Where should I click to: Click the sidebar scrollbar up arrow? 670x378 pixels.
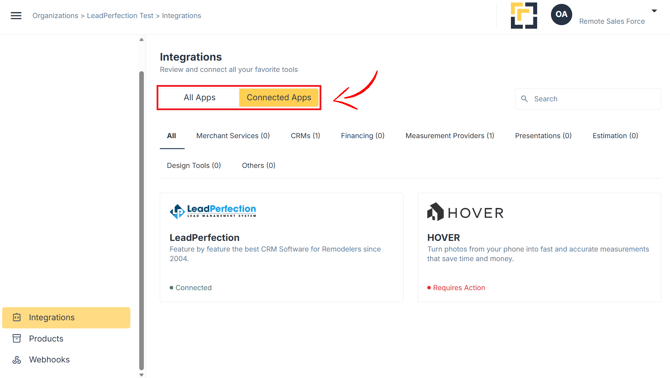pos(141,40)
